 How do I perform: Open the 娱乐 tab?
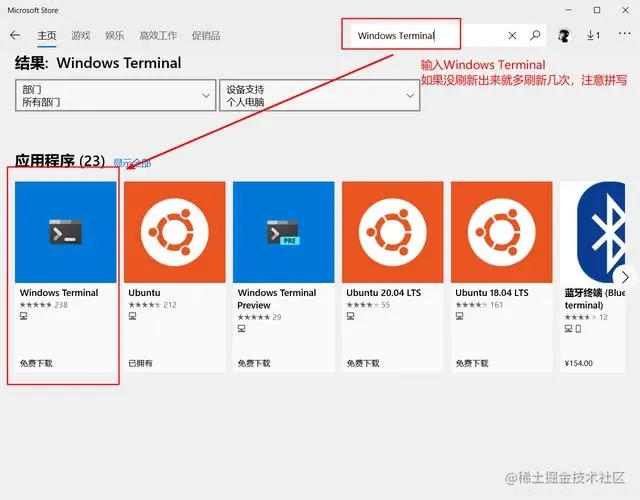114,36
